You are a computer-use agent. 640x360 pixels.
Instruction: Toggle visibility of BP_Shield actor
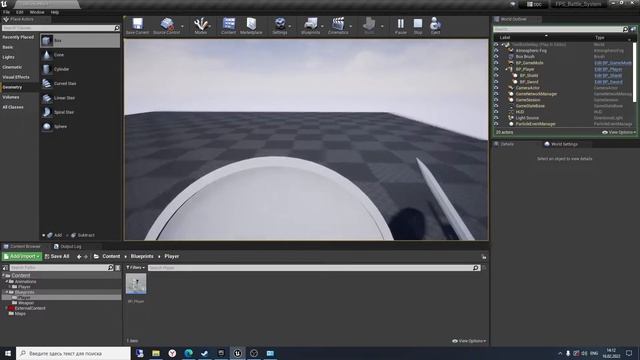[496, 75]
